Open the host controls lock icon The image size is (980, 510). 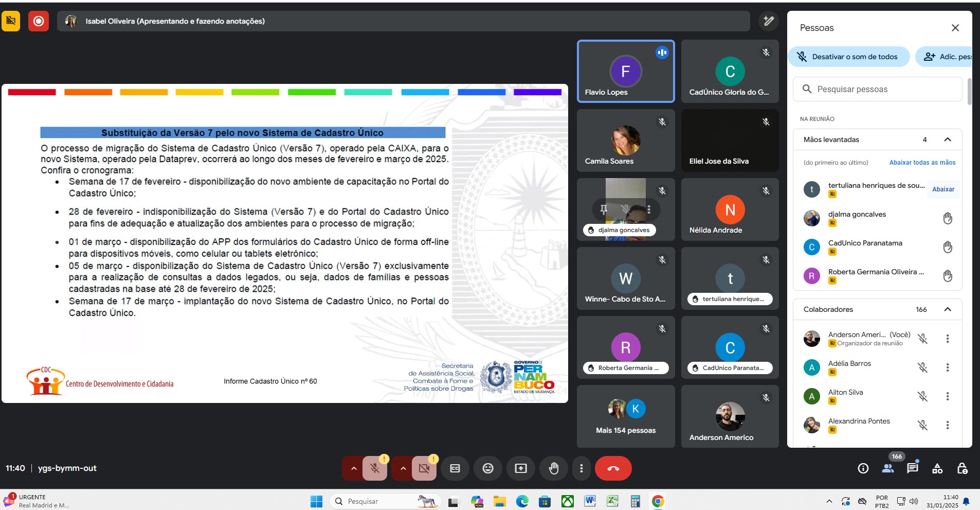pyautogui.click(x=962, y=468)
